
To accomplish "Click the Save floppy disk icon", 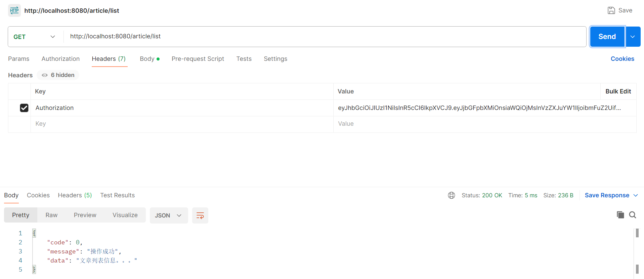I will pyautogui.click(x=611, y=10).
